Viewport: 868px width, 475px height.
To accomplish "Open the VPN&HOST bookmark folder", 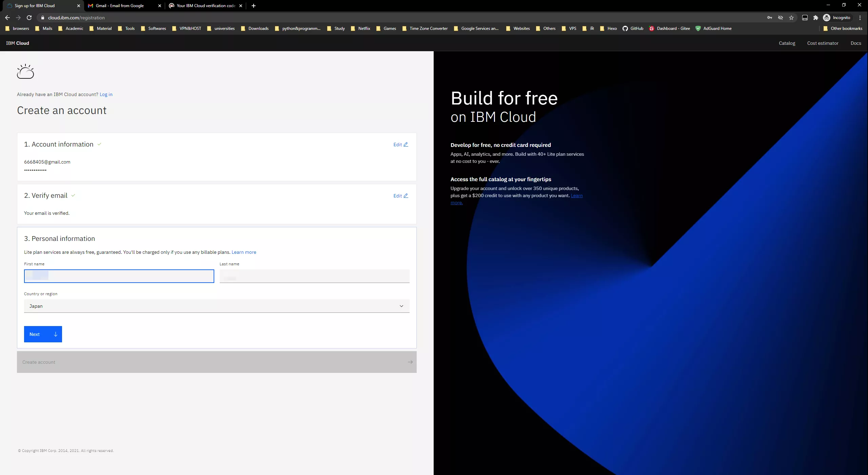I will click(186, 28).
